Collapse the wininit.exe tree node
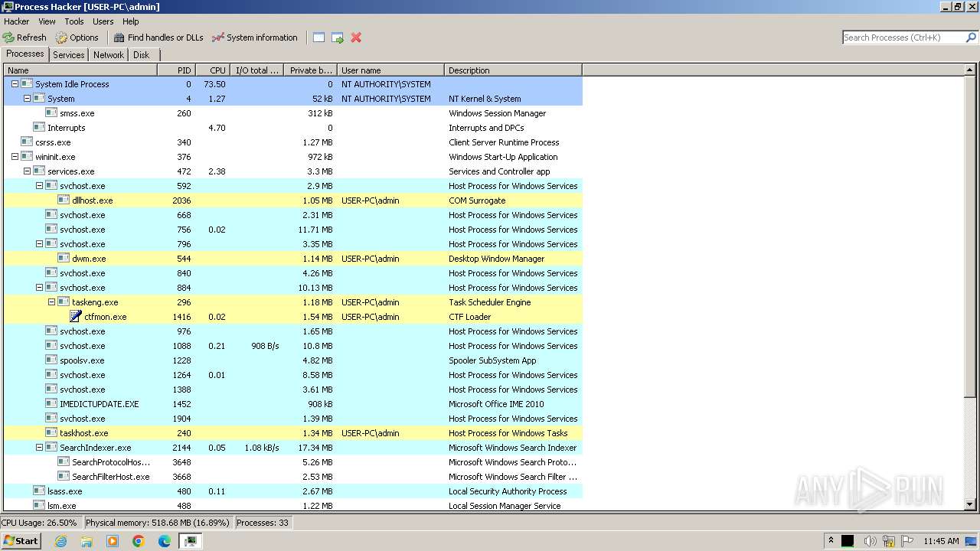Screen dimensions: 980x551 15,157
